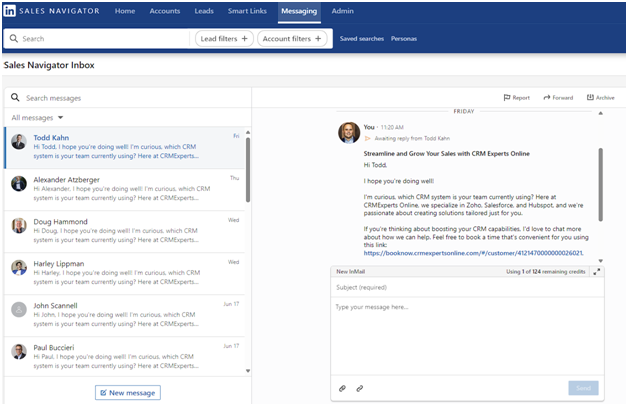The image size is (628, 406).
Task: Open Harley Lippman conversation
Action: pyautogui.click(x=124, y=274)
